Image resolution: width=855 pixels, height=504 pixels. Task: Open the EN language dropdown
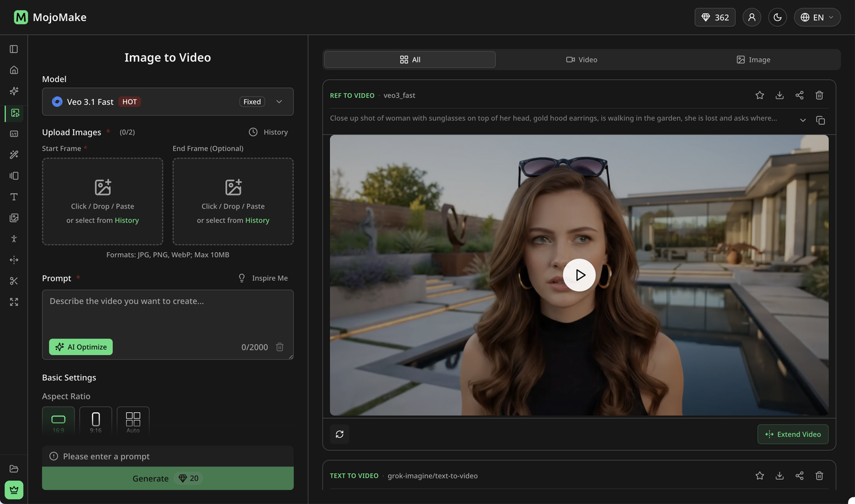(x=817, y=17)
